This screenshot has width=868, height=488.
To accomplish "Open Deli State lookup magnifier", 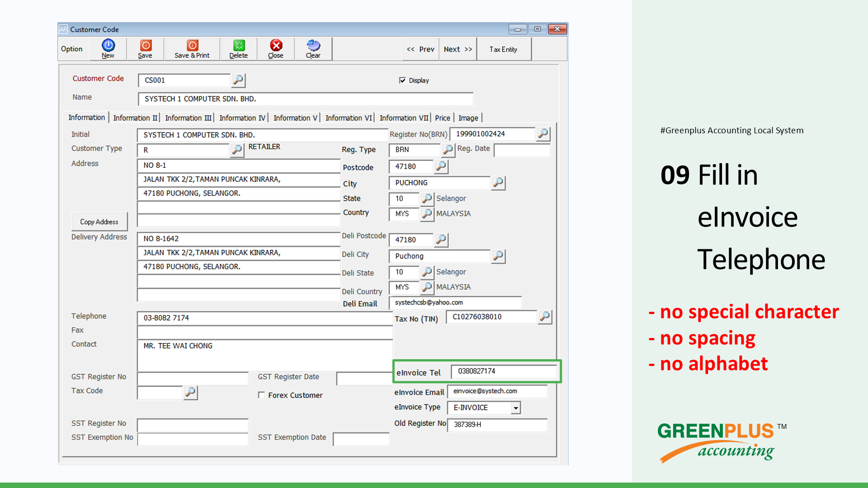I will pyautogui.click(x=427, y=272).
